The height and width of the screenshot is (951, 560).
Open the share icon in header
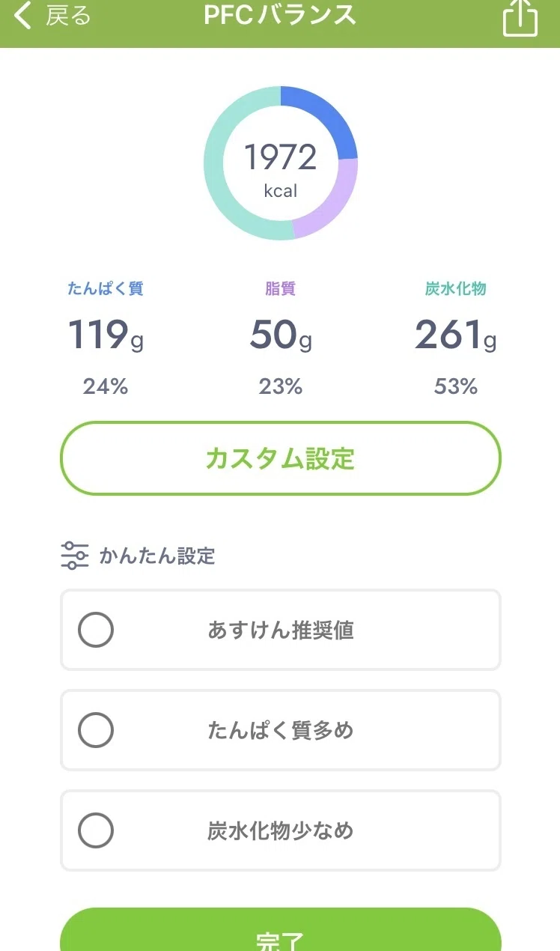point(520,16)
